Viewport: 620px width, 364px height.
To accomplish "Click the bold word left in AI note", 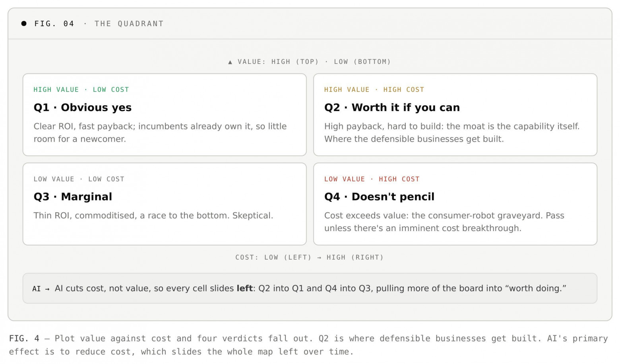I will click(244, 288).
